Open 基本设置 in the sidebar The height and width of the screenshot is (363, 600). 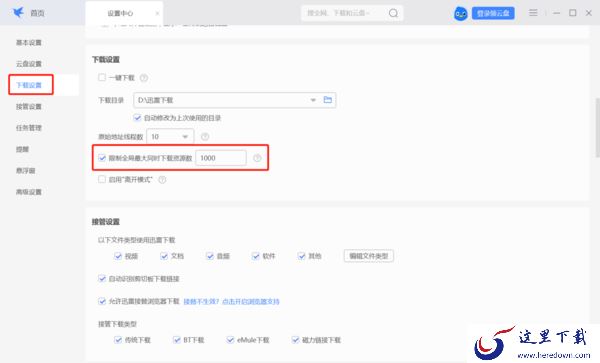click(x=29, y=42)
